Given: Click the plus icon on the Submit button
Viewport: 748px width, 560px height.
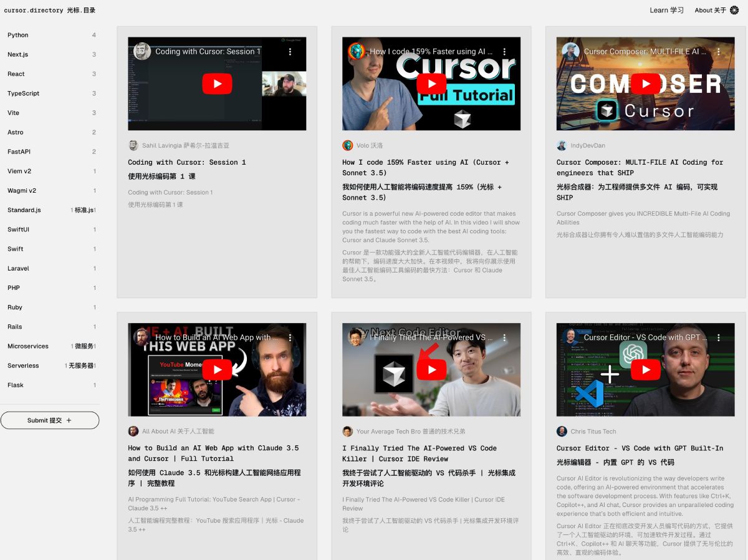Looking at the screenshot, I should click(68, 420).
